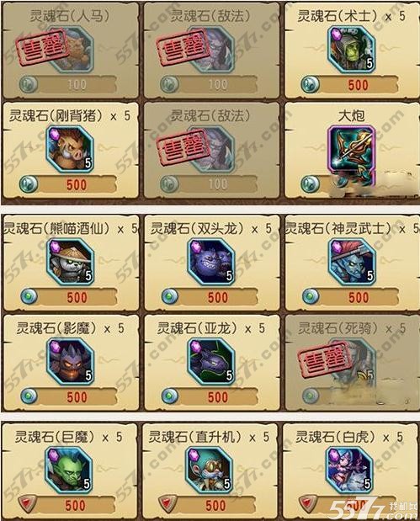Choose the 亚龙 viper hero icon

[211, 362]
